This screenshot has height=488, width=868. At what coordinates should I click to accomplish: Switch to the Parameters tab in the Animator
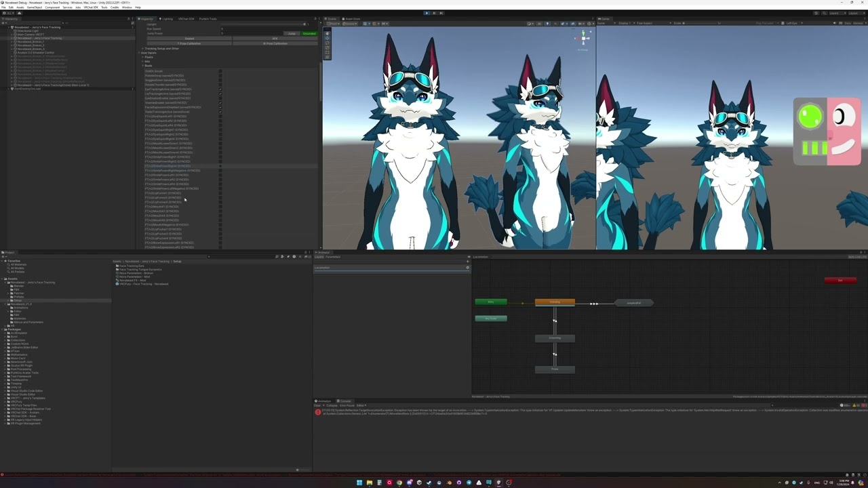click(332, 257)
